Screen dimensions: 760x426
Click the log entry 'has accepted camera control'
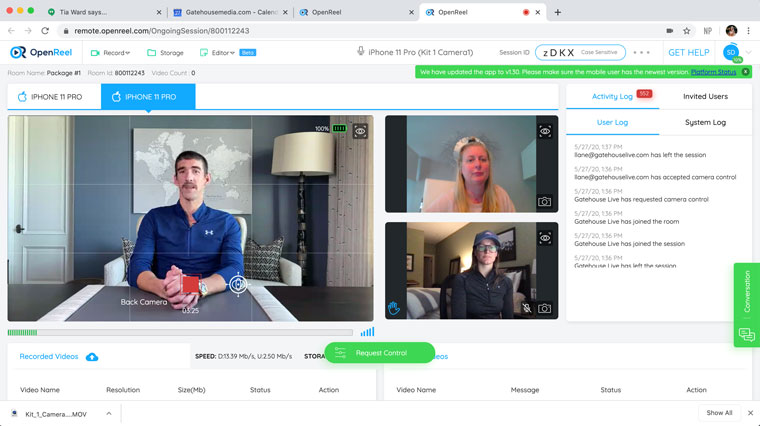(x=655, y=177)
